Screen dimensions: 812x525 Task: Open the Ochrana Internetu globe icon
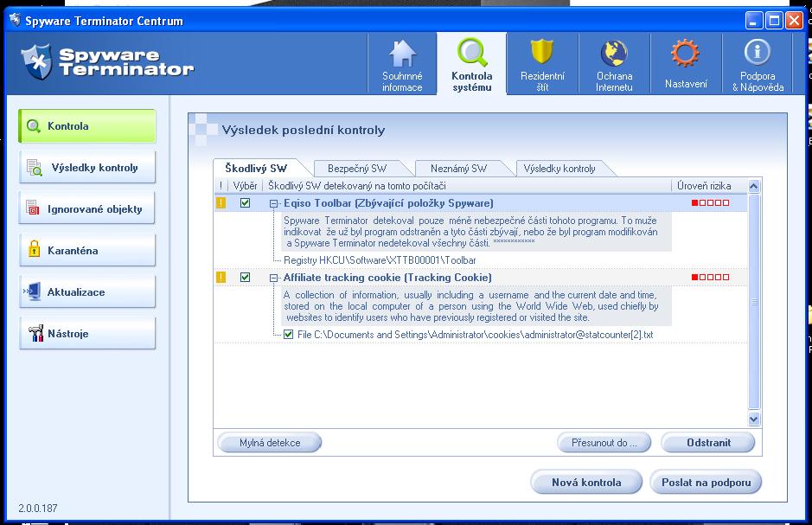pyautogui.click(x=614, y=53)
